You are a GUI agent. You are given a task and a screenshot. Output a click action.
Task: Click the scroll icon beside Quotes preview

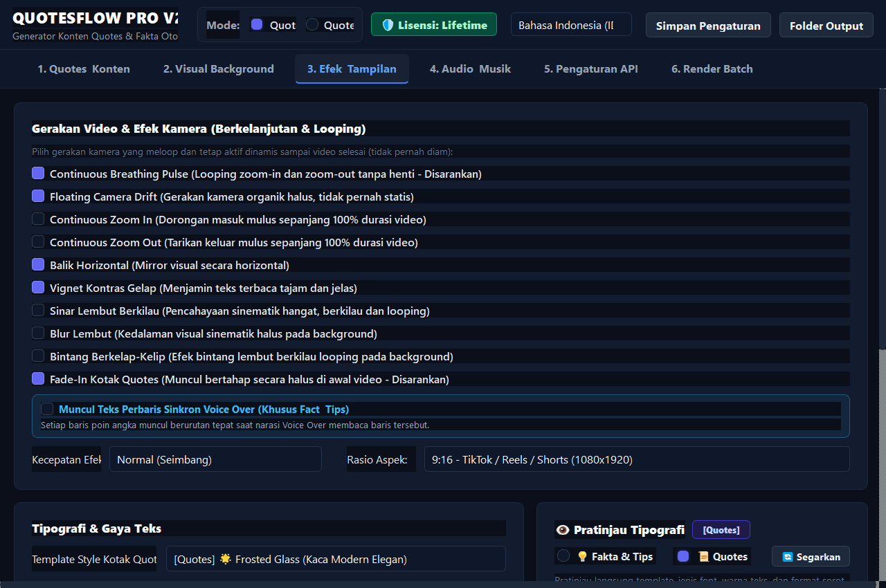703,556
